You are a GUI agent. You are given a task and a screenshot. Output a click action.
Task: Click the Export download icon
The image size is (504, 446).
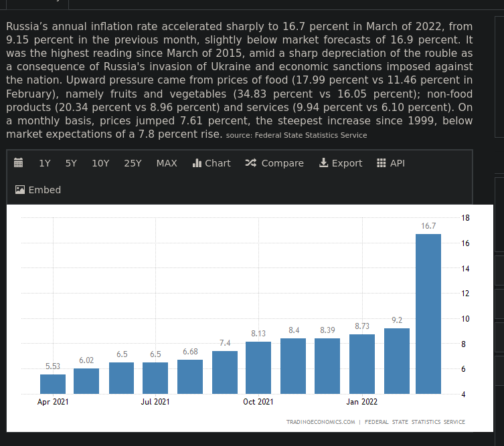pyautogui.click(x=324, y=163)
